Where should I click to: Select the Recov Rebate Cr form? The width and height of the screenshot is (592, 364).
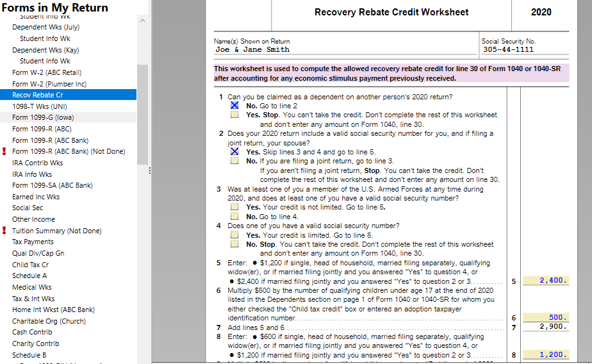tap(69, 95)
